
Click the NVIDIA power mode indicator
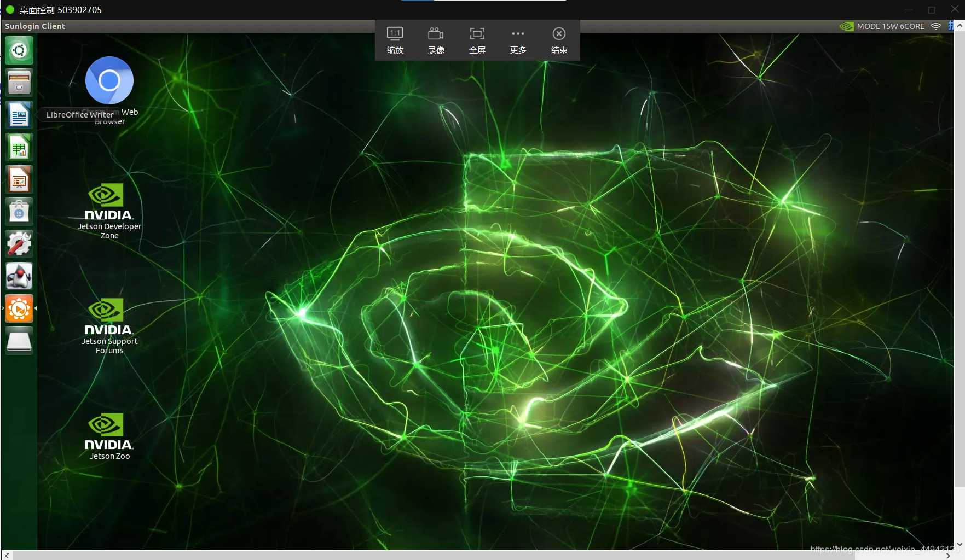tap(847, 26)
